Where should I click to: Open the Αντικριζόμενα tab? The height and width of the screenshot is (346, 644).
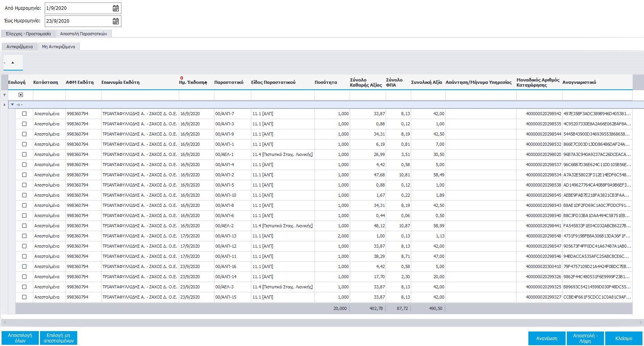20,47
